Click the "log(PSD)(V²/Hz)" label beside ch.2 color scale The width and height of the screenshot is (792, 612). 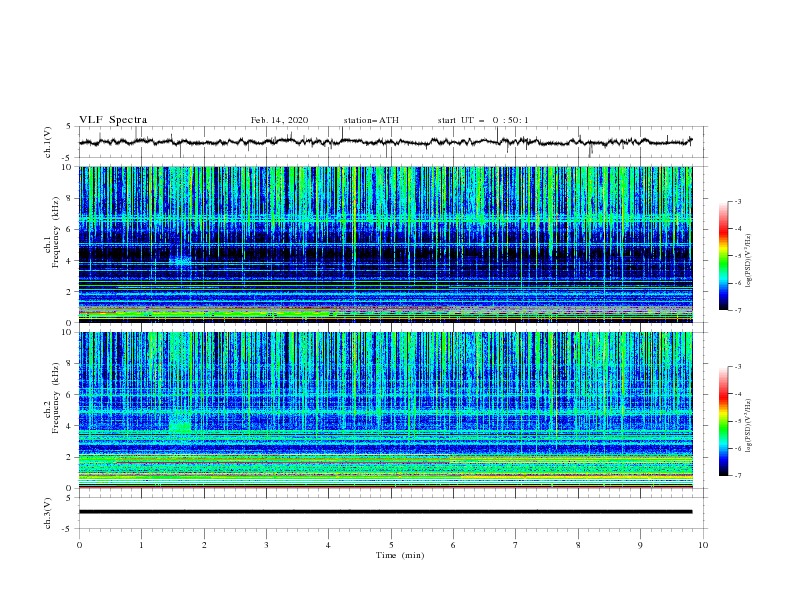pos(748,426)
